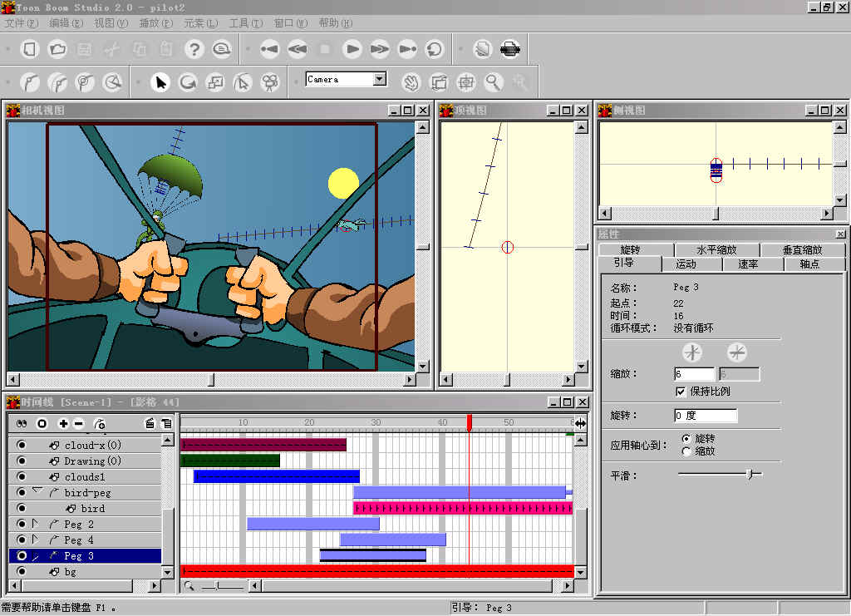
Task: Select the arrow Select tool
Action: [x=160, y=82]
